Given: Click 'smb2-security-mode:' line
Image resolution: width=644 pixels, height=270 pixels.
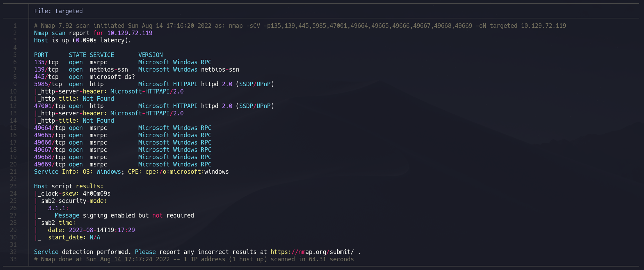Looking at the screenshot, I should click(x=74, y=201).
